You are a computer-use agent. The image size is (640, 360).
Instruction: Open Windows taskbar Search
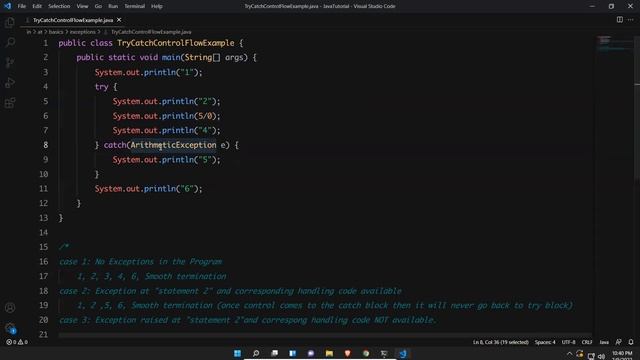(256, 353)
